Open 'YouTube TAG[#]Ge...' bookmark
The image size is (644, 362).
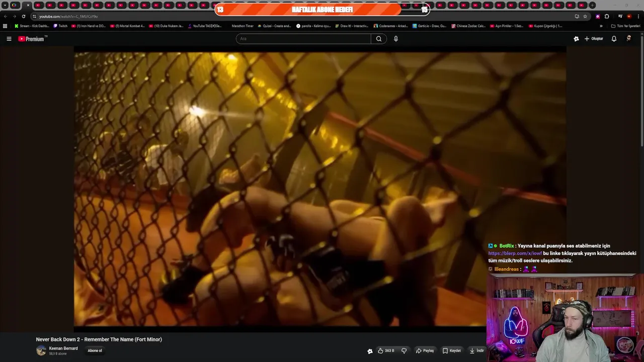[x=205, y=26]
